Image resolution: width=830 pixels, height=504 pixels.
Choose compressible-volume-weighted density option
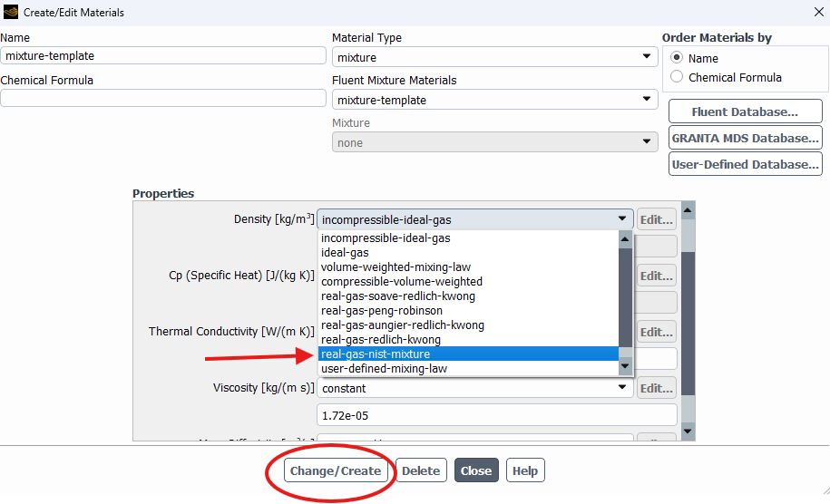pyautogui.click(x=468, y=281)
